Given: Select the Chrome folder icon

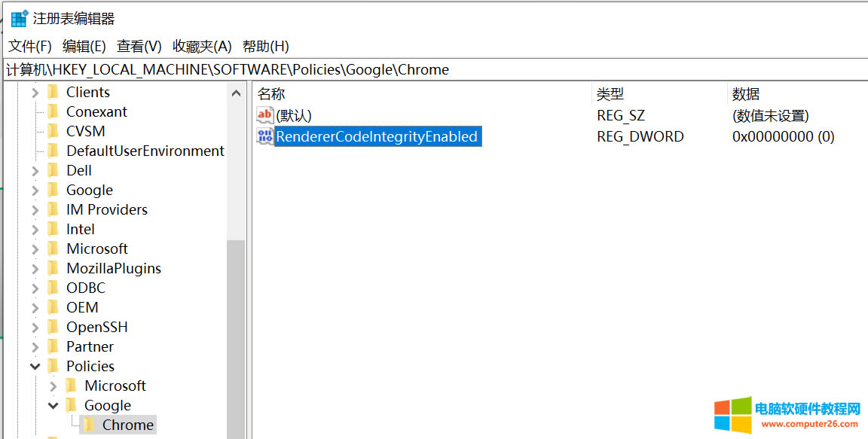Looking at the screenshot, I should (89, 425).
